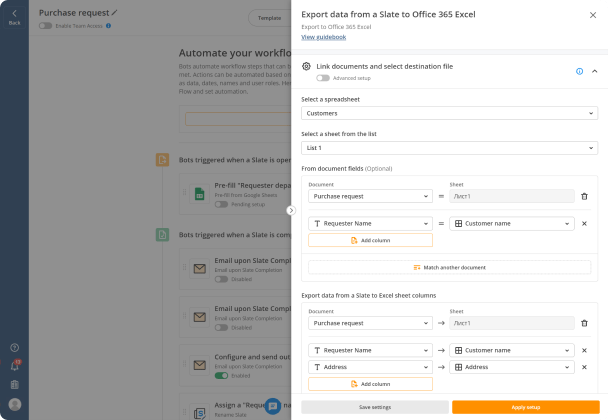Viewport: 608px width, 420px height.
Task: Click the help question mark icon in sidebar
Action: pyautogui.click(x=15, y=347)
